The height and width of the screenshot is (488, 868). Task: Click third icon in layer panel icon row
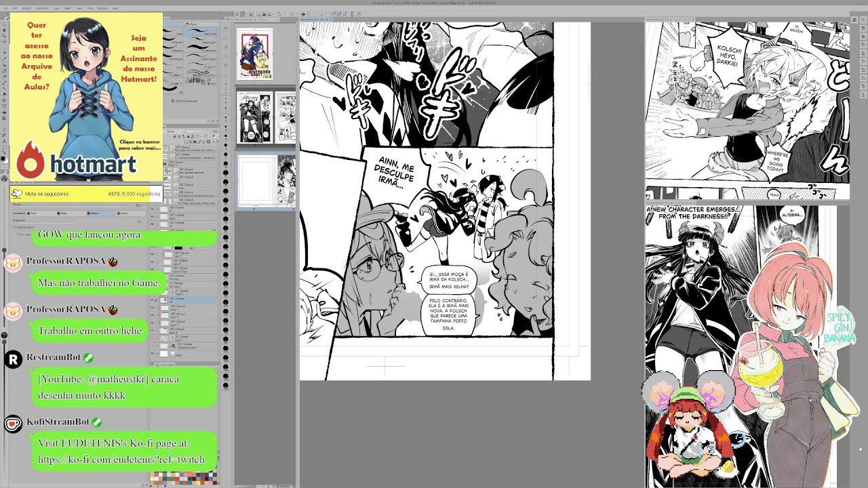pos(183,136)
